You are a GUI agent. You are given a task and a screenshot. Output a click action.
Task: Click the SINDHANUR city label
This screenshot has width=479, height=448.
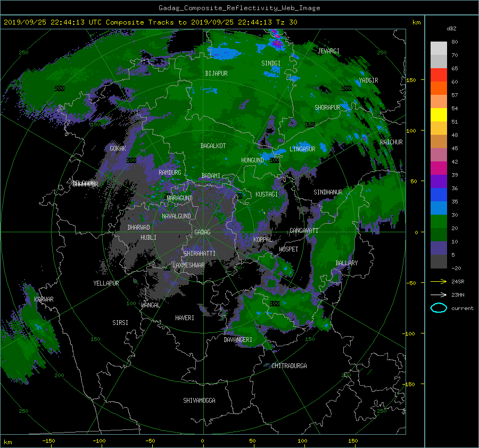click(x=328, y=192)
